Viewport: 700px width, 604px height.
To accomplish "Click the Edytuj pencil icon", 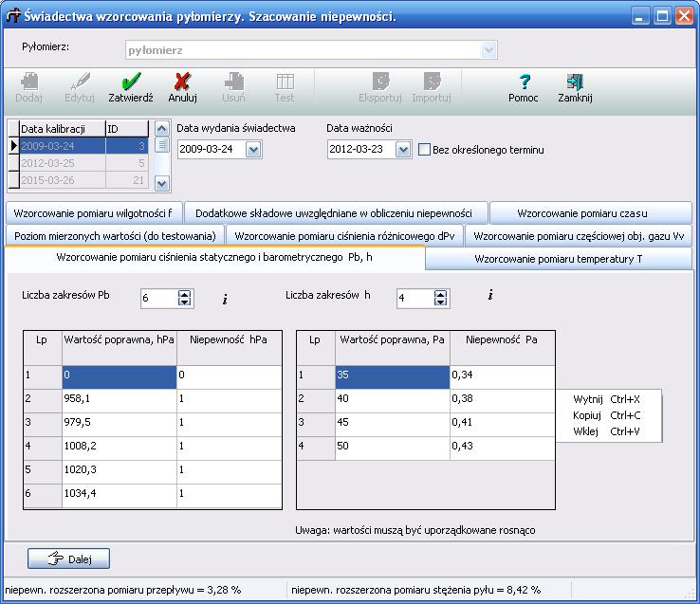I will [80, 82].
